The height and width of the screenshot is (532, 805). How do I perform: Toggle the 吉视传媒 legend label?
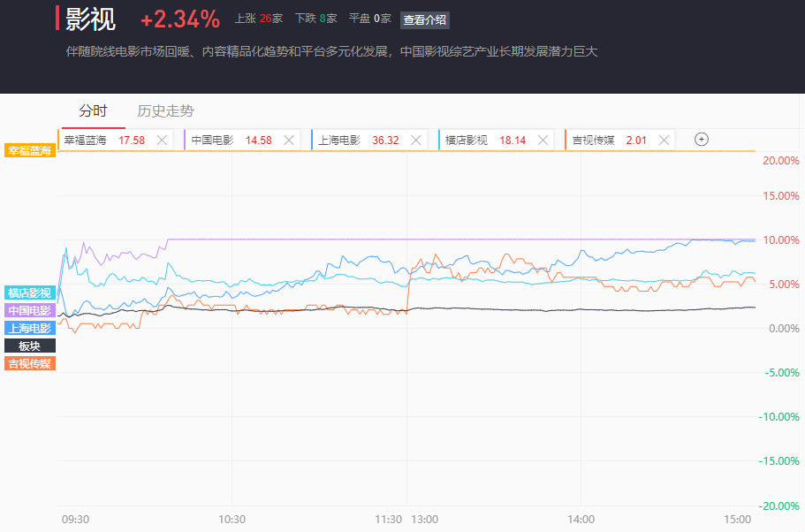[x=30, y=363]
